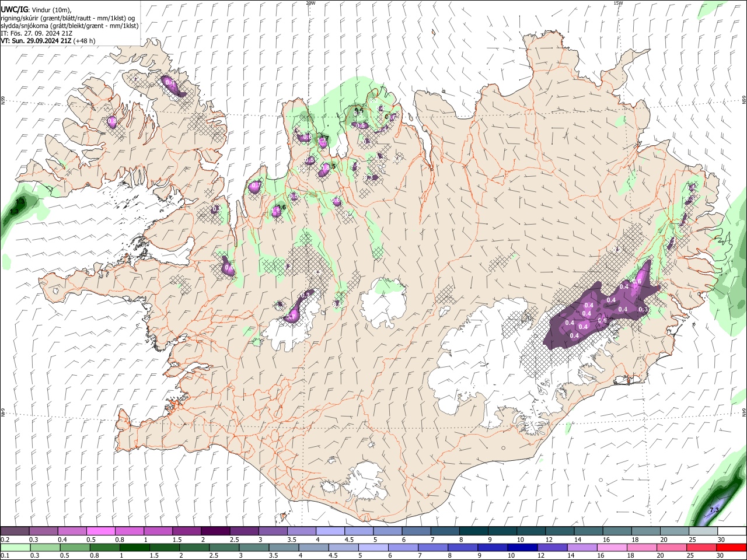The width and height of the screenshot is (747, 560).
Task: Click the '0.6' snowfall value in the eastern purple area
Action: point(637,281)
